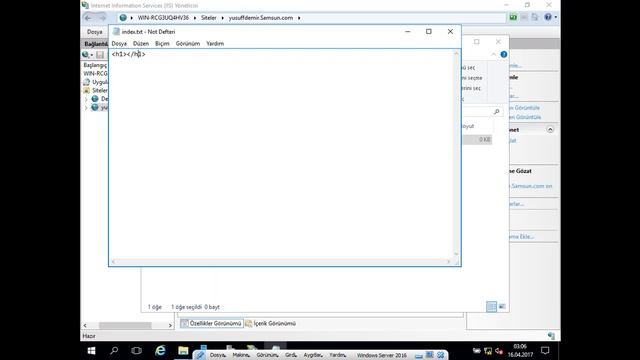Open Yardım menu in Not Defteri
The width and height of the screenshot is (640, 360).
coord(215,43)
